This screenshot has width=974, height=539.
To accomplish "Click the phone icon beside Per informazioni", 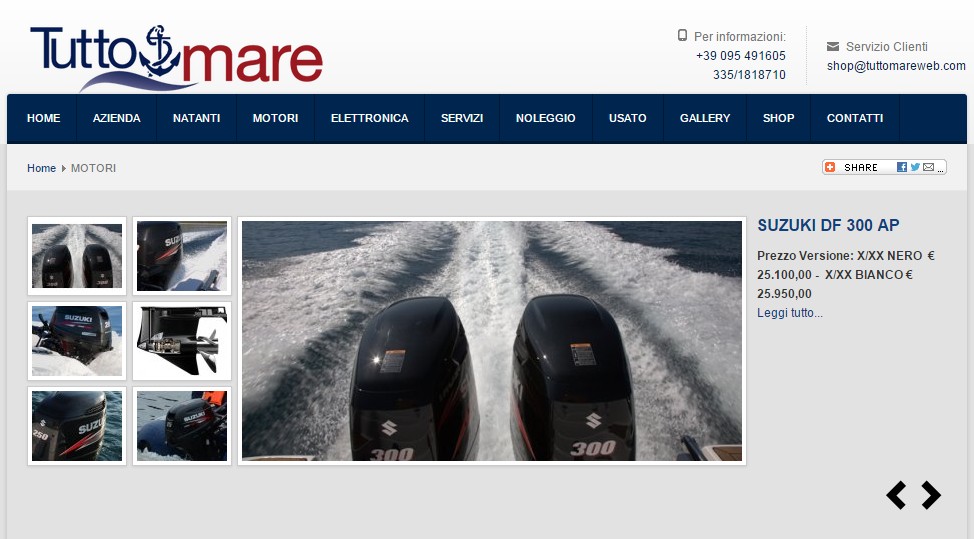I will pyautogui.click(x=682, y=35).
